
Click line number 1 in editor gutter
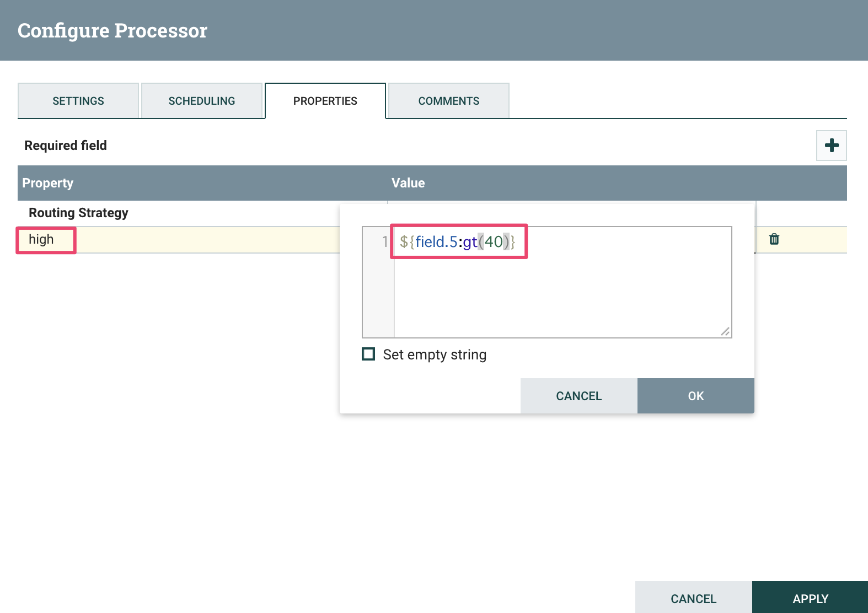pos(385,241)
